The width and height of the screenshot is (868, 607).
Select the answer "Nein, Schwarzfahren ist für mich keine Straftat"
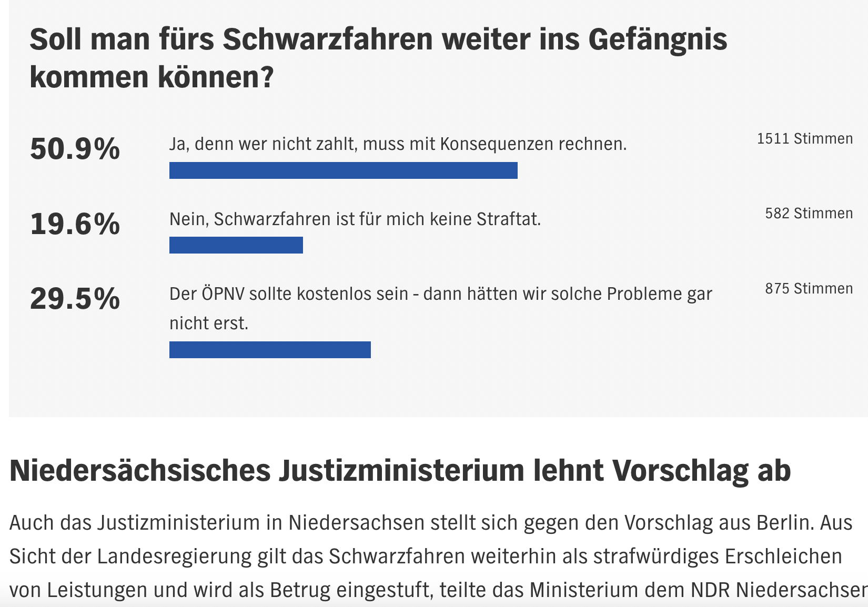[x=355, y=219]
